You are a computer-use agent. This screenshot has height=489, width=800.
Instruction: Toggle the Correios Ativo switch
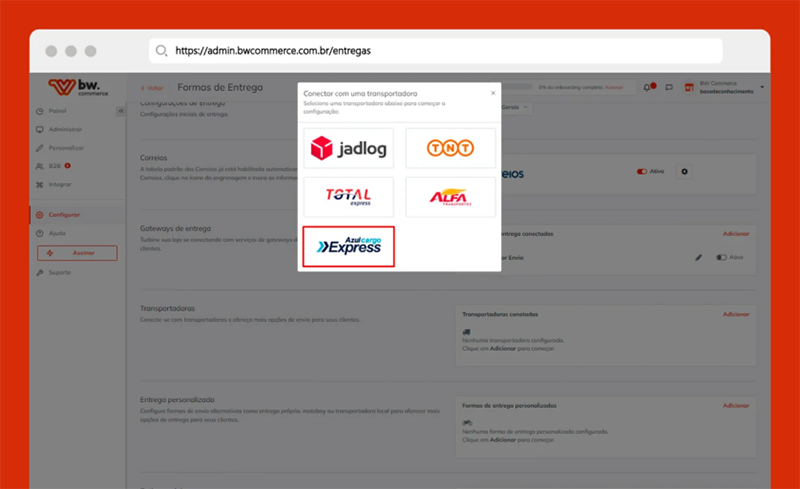click(641, 172)
